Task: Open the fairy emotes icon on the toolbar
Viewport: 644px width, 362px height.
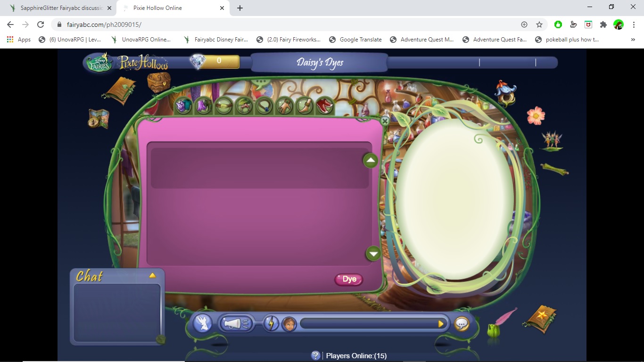Action: (x=202, y=323)
